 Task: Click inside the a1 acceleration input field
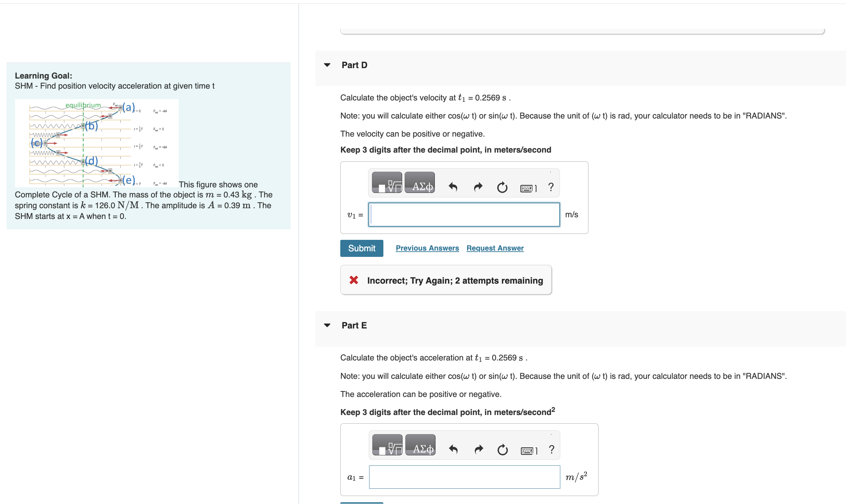464,477
